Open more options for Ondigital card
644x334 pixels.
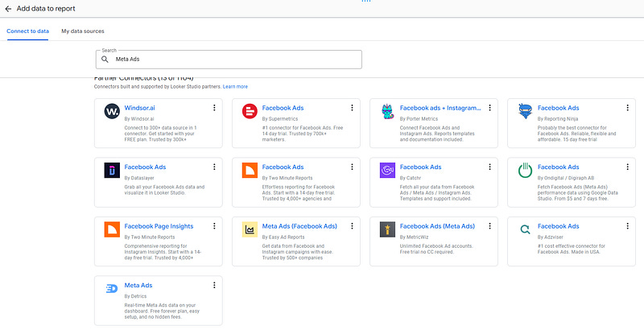pyautogui.click(x=628, y=167)
